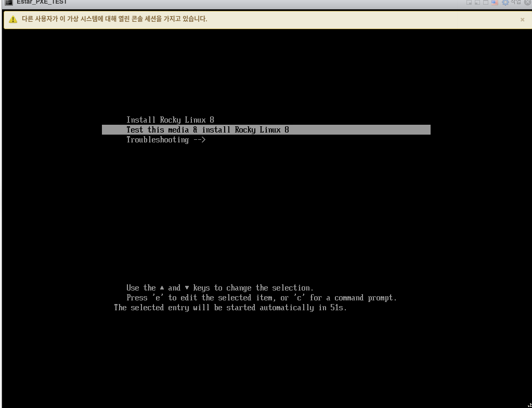Open the gear Actions (작업) menu
The width and height of the screenshot is (532, 408).
pyautogui.click(x=511, y=3)
